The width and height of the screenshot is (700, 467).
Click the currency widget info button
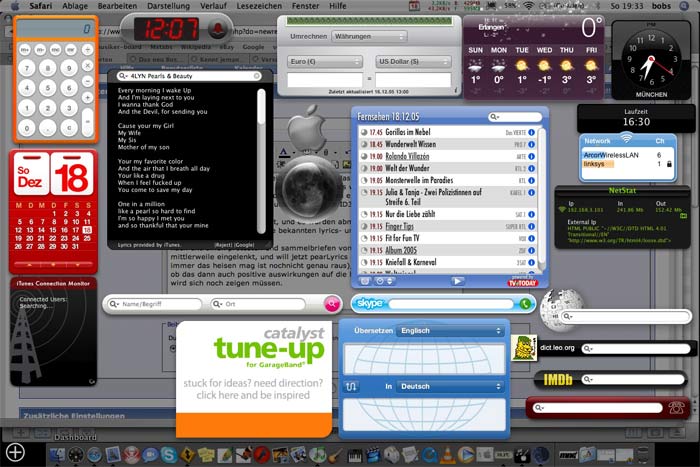coord(455,91)
